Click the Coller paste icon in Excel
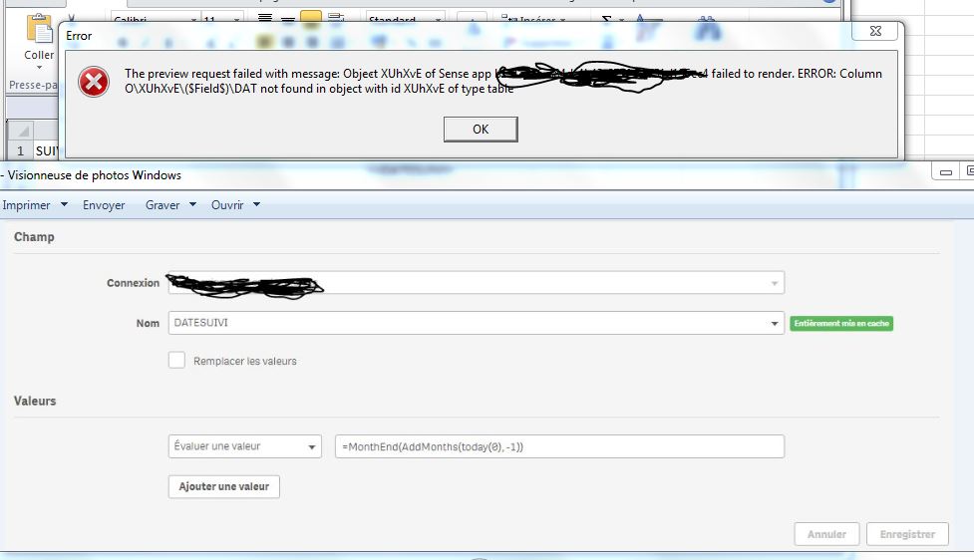 pyautogui.click(x=39, y=29)
